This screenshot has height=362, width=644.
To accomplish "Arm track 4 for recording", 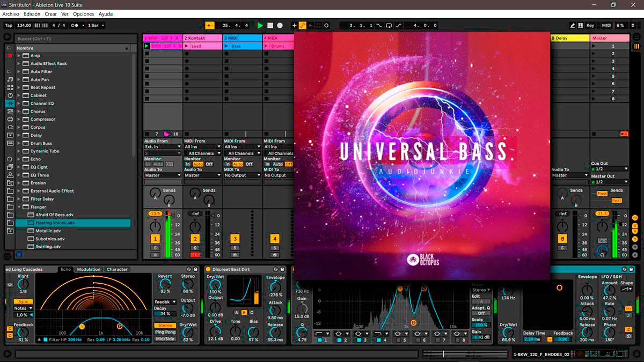I will (275, 255).
